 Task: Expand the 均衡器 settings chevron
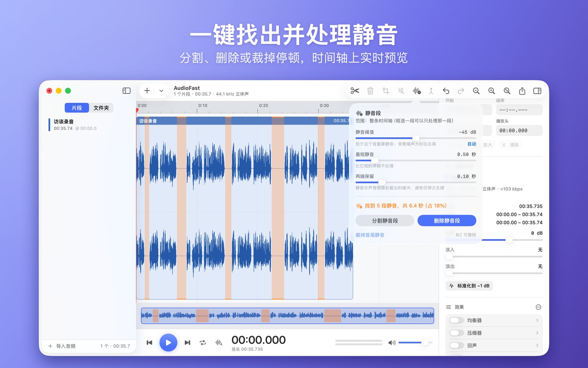coord(537,321)
